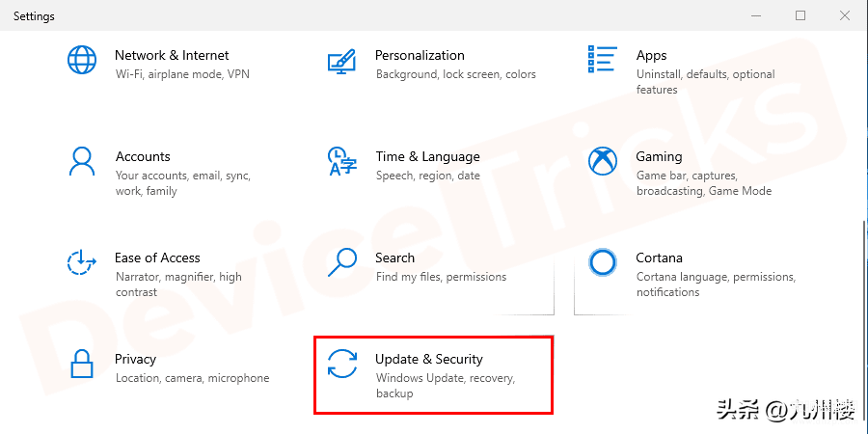
Task: Click the Time & Language icon
Action: coord(342,161)
